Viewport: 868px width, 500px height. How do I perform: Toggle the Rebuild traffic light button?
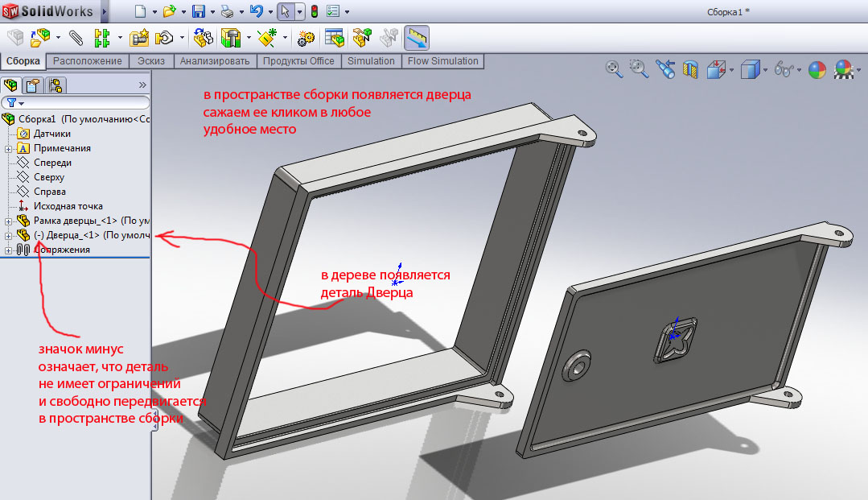[x=314, y=11]
